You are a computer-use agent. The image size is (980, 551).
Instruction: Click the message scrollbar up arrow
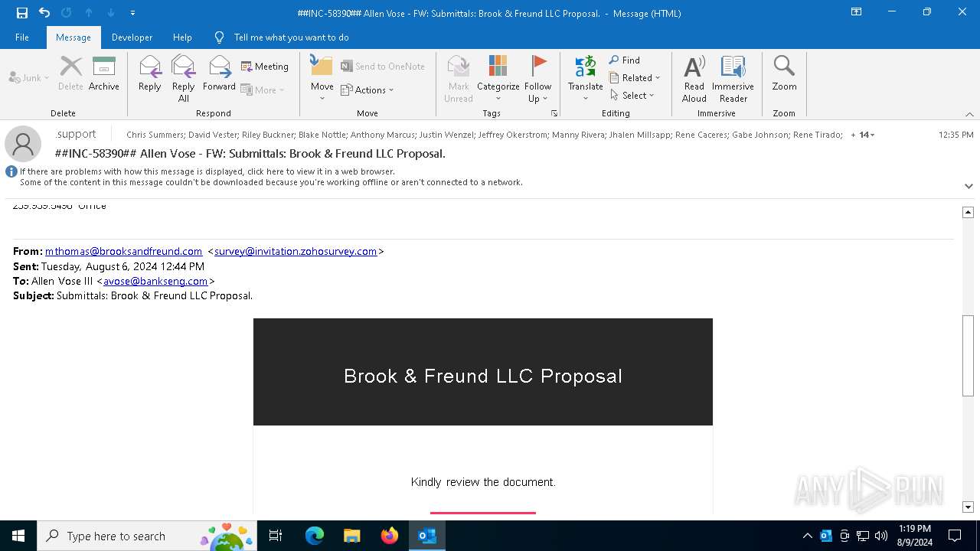click(968, 212)
